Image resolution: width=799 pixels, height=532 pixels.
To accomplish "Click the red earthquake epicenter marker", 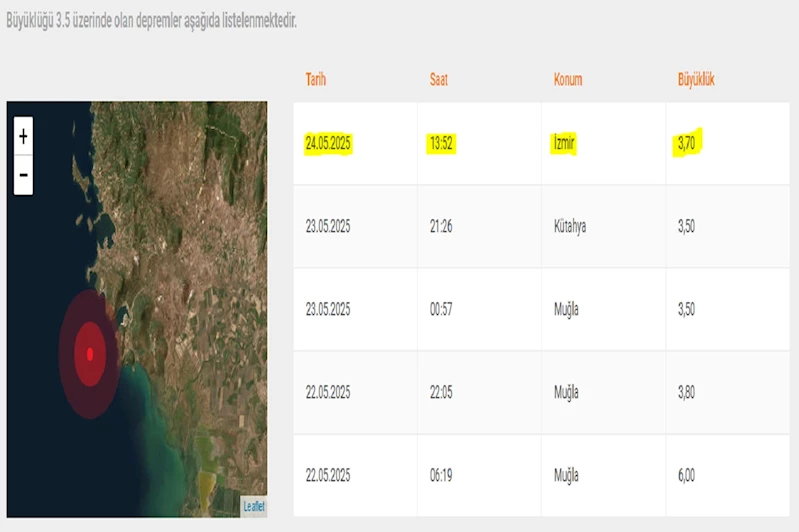I will pyautogui.click(x=90, y=353).
